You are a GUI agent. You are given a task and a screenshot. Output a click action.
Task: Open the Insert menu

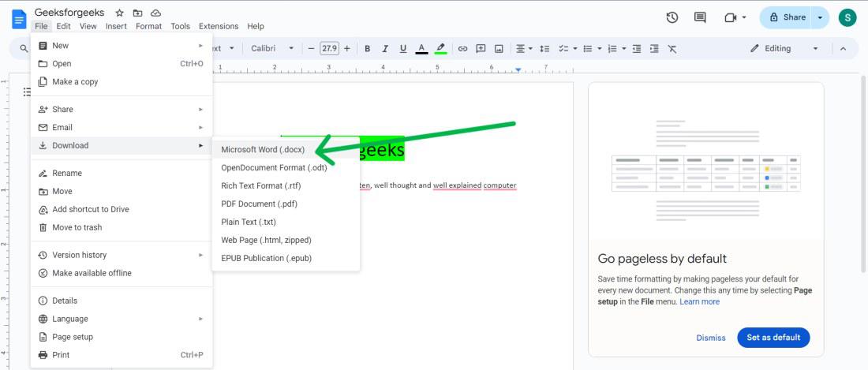(x=116, y=26)
